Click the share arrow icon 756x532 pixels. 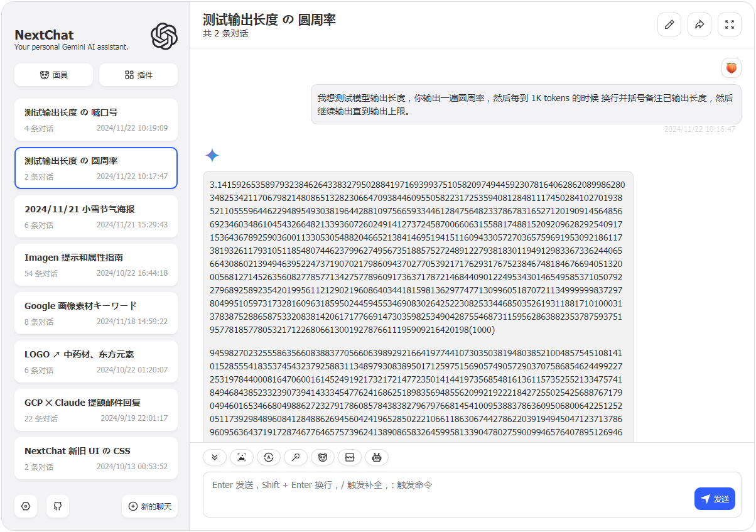pyautogui.click(x=699, y=24)
